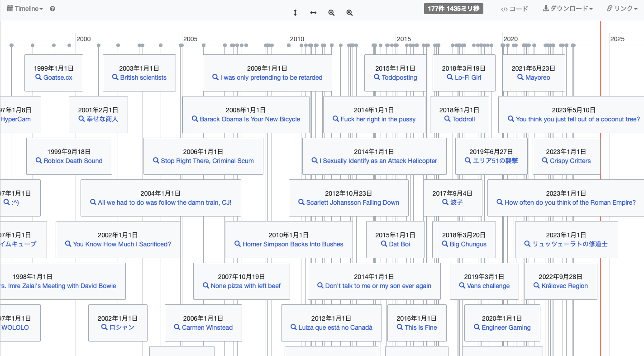Open the ロシャン link
The height and width of the screenshot is (356, 644).
pos(122,327)
